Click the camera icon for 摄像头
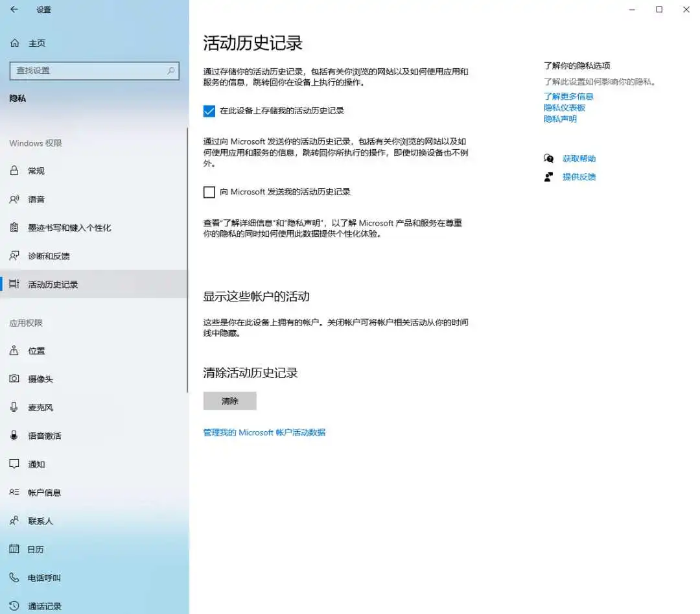The width and height of the screenshot is (700, 614). point(14,379)
